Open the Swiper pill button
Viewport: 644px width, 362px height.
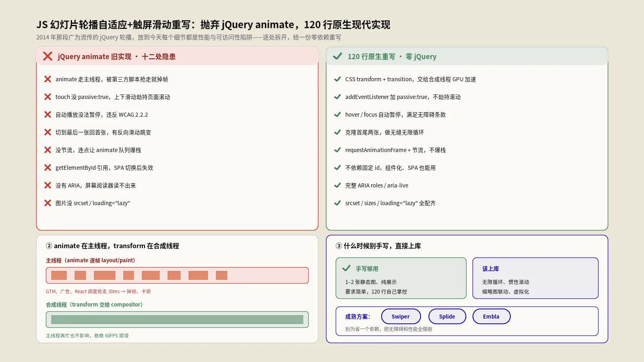point(401,317)
